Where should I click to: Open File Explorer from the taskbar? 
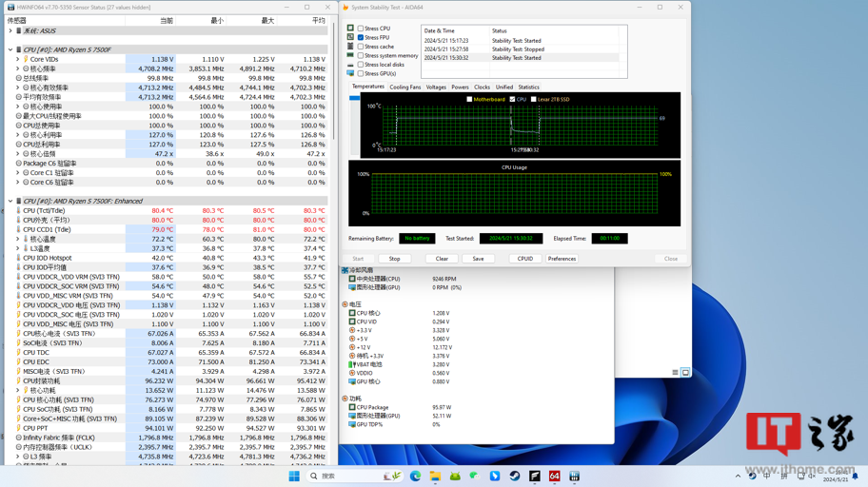(x=435, y=477)
